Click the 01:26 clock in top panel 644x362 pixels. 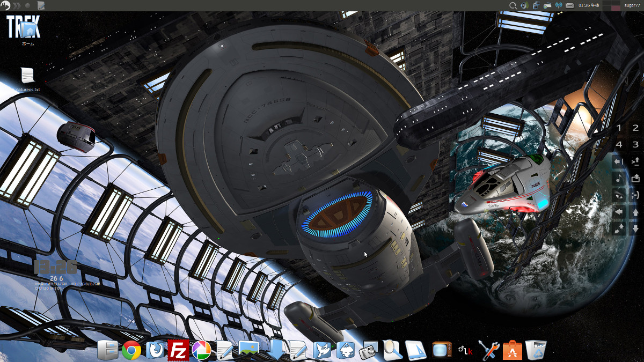[588, 5]
